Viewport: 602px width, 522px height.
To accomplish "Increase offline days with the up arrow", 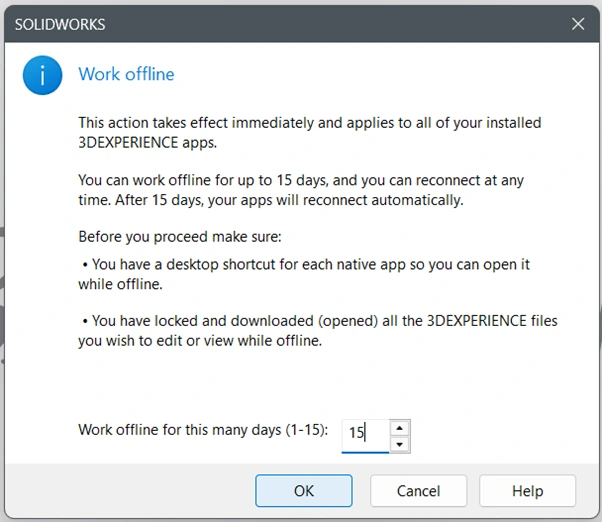I will click(400, 428).
